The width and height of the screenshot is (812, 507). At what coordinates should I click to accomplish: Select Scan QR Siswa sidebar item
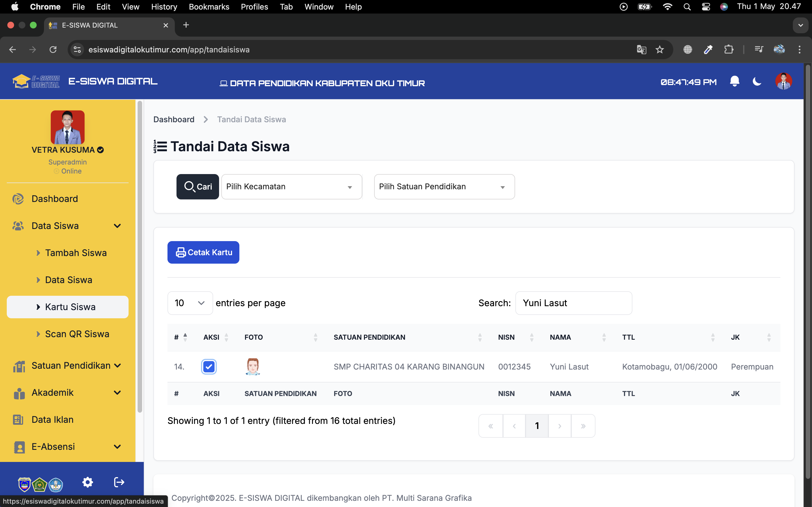click(77, 334)
